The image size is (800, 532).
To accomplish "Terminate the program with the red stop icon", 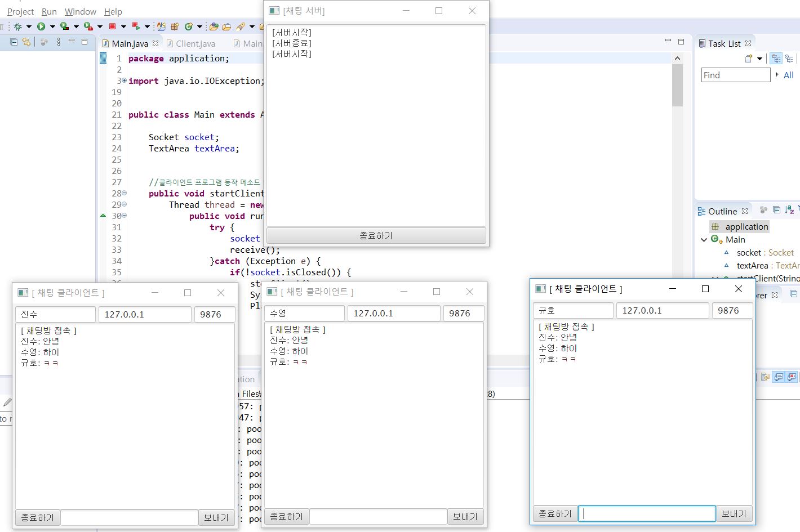I will click(113, 26).
